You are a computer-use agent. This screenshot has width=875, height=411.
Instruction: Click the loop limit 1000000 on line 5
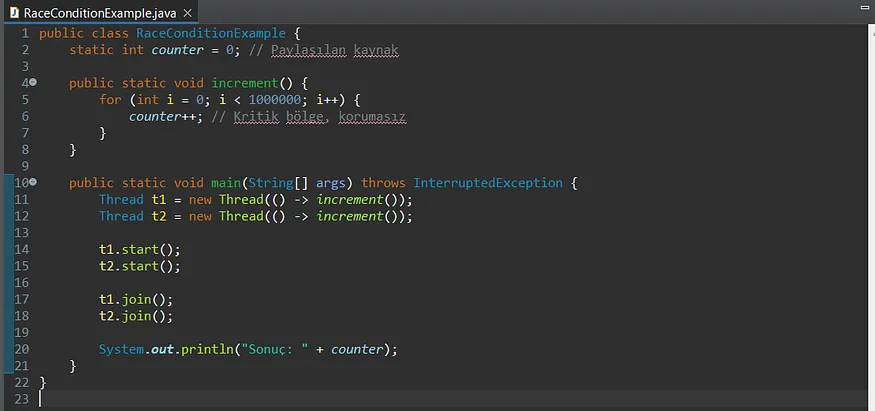(275, 100)
